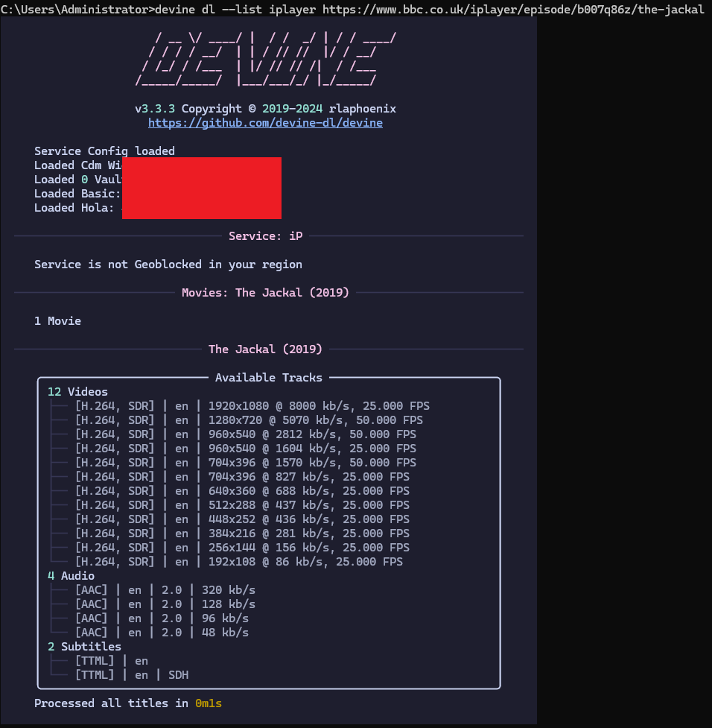
Task: Select the TTML en SDH subtitle row
Action: pyautogui.click(x=132, y=675)
